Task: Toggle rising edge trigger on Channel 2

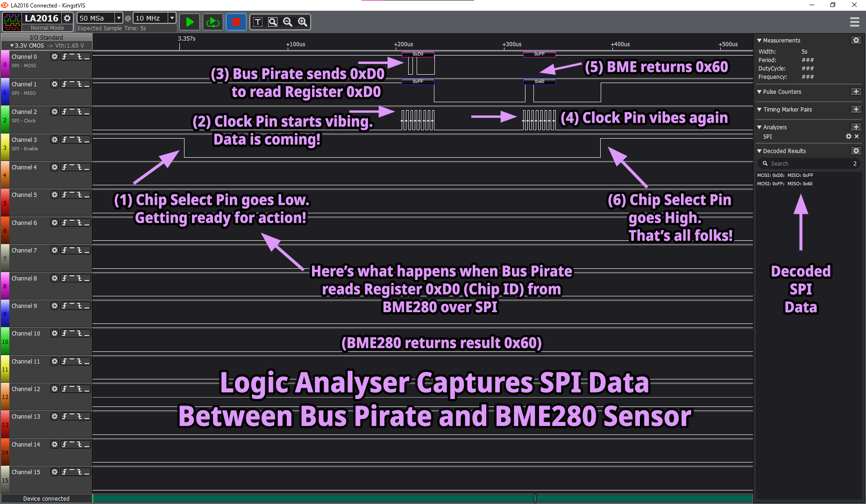Action: (64, 112)
